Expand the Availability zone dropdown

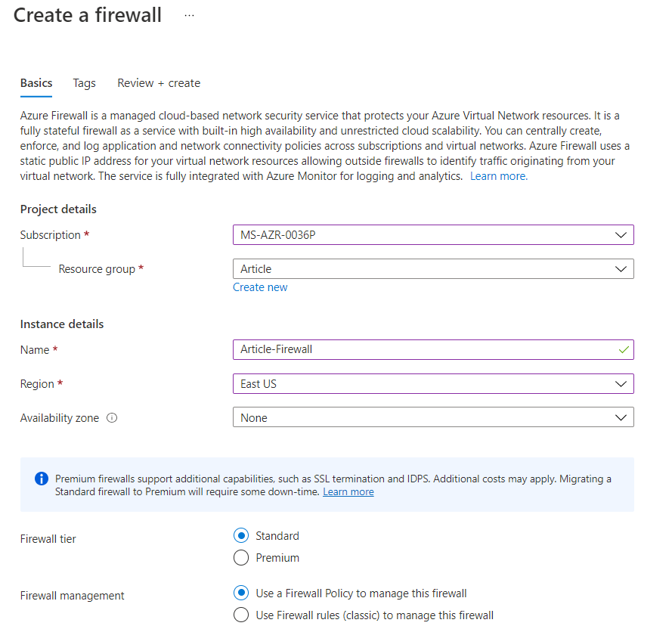click(x=432, y=418)
